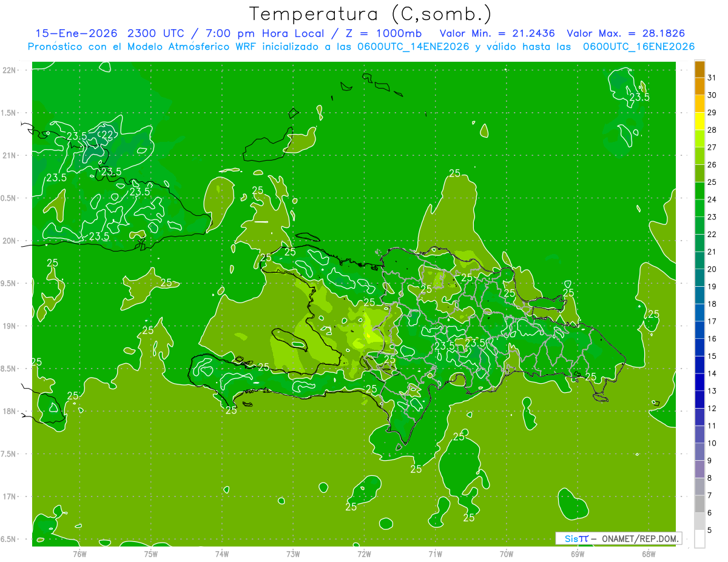Click valid-until time '0600UTC_16ENE2026'
This screenshot has width=728, height=562.
639,47
